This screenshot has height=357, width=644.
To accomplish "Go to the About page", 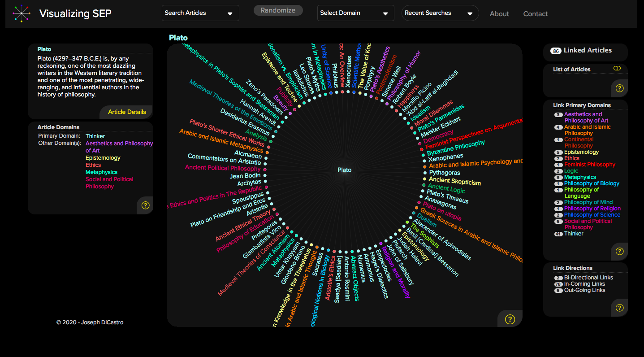I will [499, 14].
